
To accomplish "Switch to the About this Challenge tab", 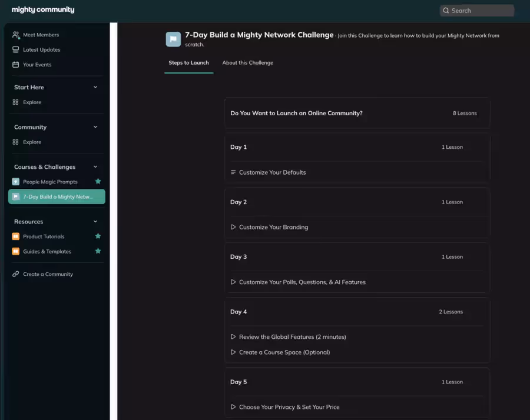I will [x=248, y=63].
